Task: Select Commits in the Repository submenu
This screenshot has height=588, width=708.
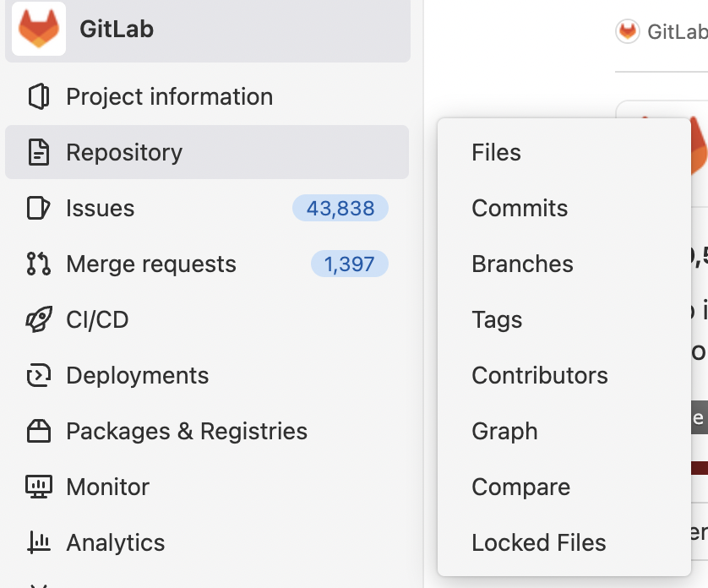Action: coord(520,208)
